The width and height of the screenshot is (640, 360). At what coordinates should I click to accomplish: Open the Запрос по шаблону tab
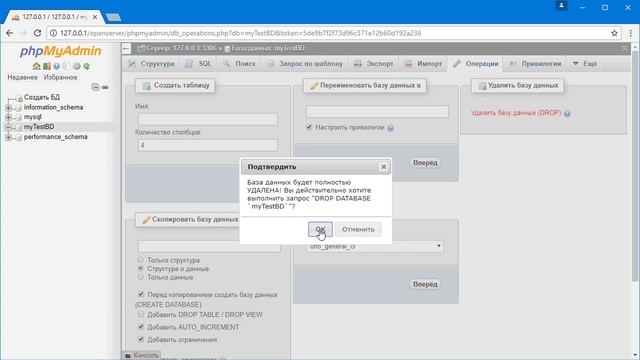click(304, 64)
